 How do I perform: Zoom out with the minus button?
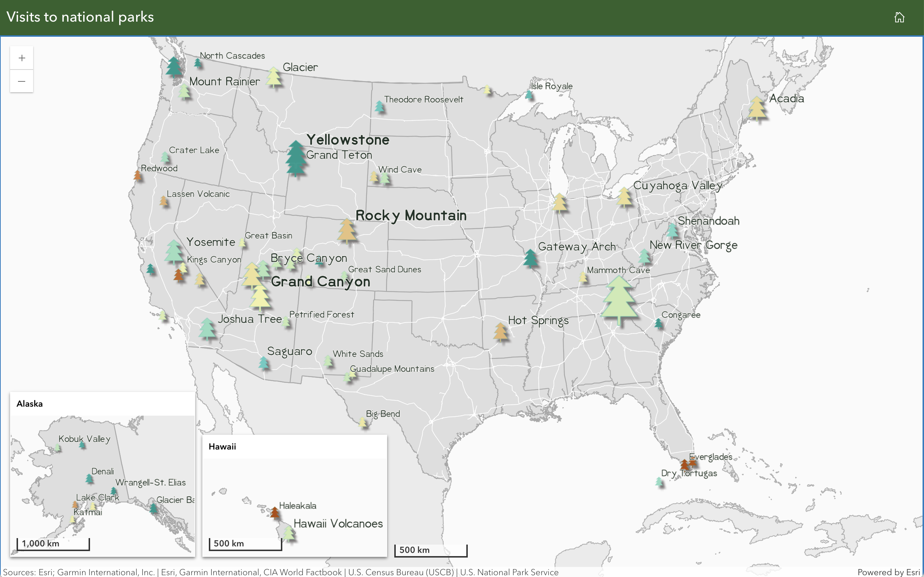point(22,81)
